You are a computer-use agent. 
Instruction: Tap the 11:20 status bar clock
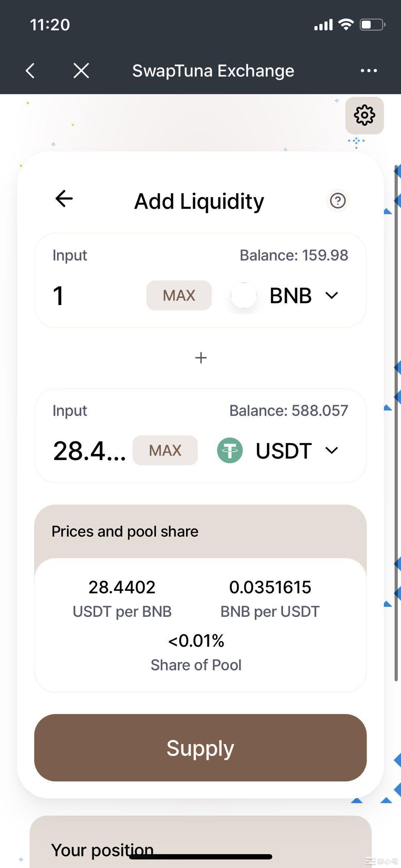[50, 25]
